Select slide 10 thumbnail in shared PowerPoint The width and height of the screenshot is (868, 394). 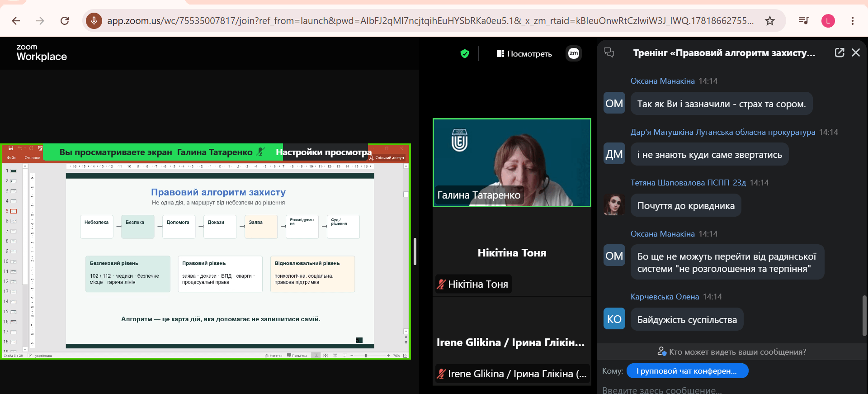pos(14,261)
